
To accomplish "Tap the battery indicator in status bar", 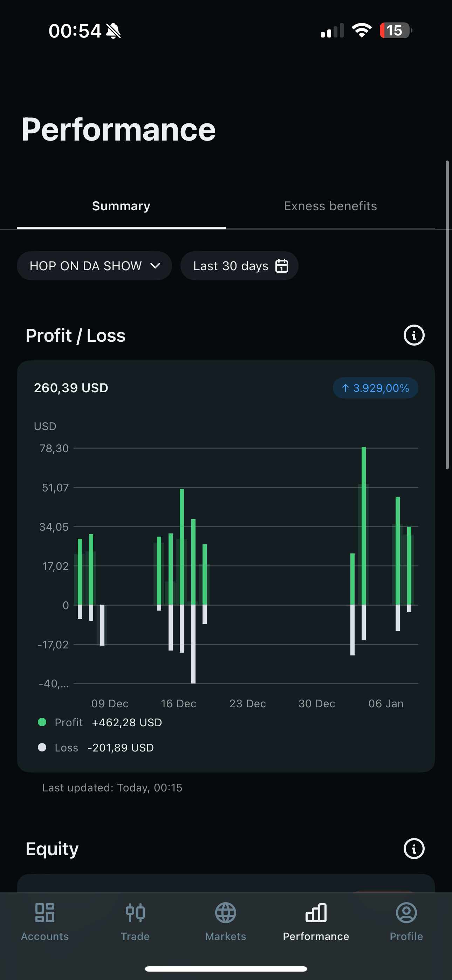I will click(x=395, y=30).
